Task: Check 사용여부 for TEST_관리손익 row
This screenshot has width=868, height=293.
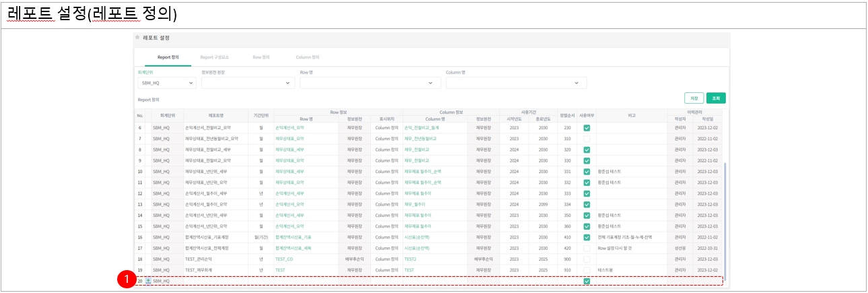Action: point(587,259)
